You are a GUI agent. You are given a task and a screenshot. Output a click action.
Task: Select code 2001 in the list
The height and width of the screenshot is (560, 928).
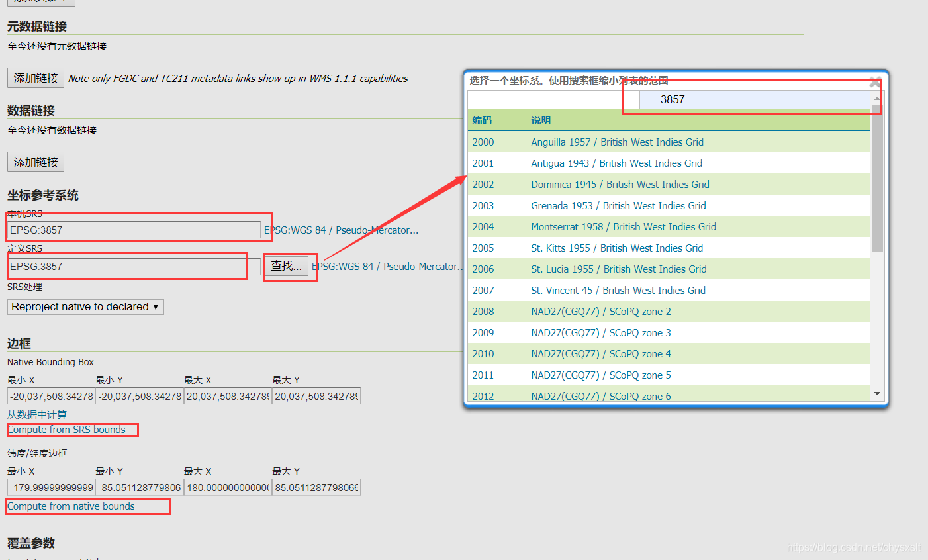483,163
